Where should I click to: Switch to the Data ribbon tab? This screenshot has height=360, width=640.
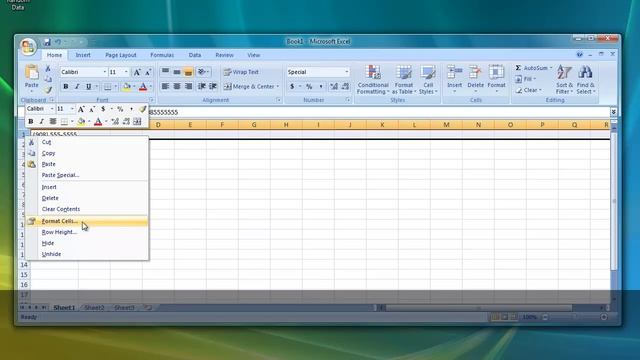click(195, 55)
